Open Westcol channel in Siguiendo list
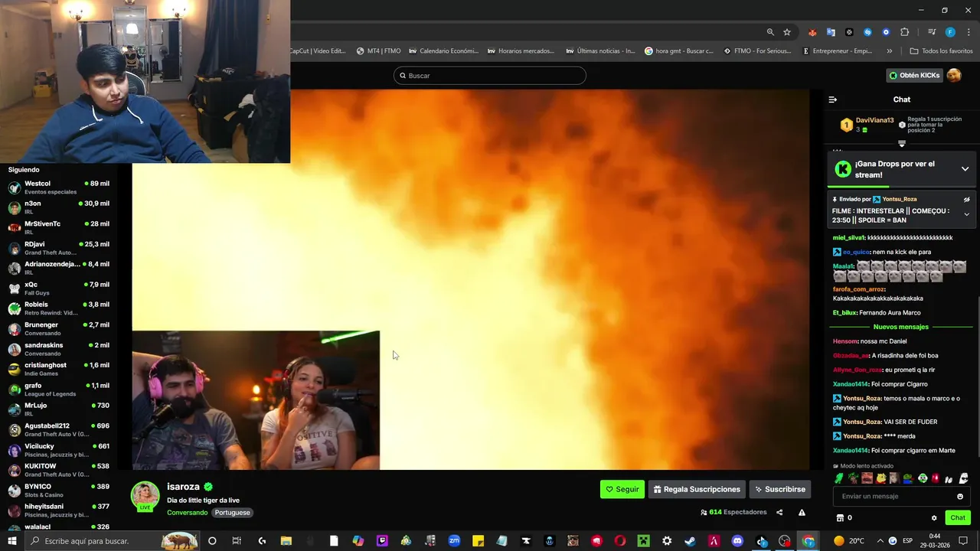This screenshot has height=551, width=980. [x=59, y=187]
